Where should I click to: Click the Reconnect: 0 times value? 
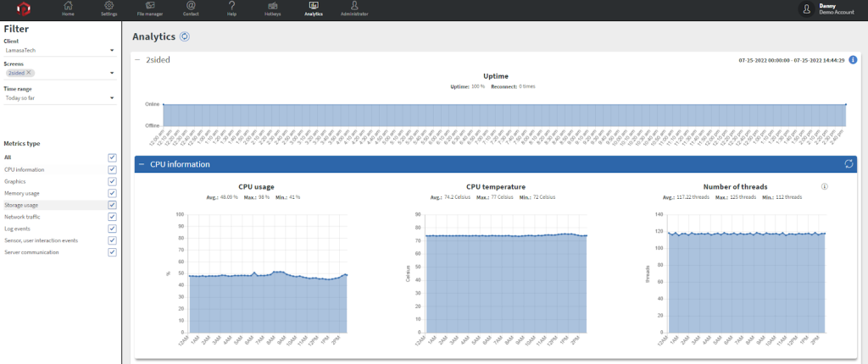(513, 86)
